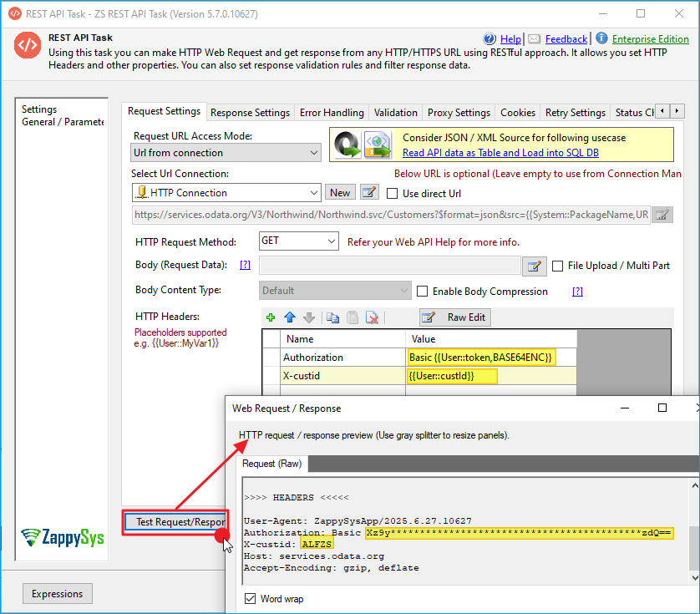Enable the Use direct Url checkbox
This screenshot has width=700, height=614.
tap(393, 193)
